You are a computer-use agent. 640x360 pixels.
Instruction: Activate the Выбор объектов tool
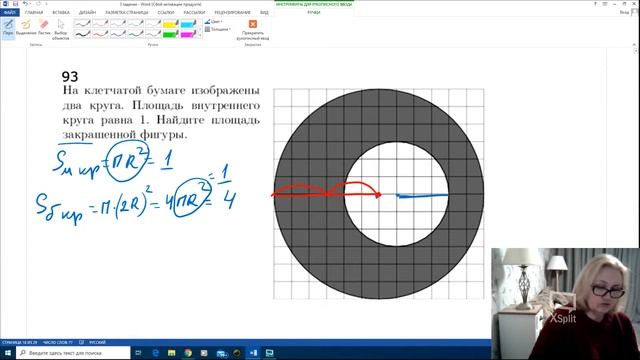[60, 29]
